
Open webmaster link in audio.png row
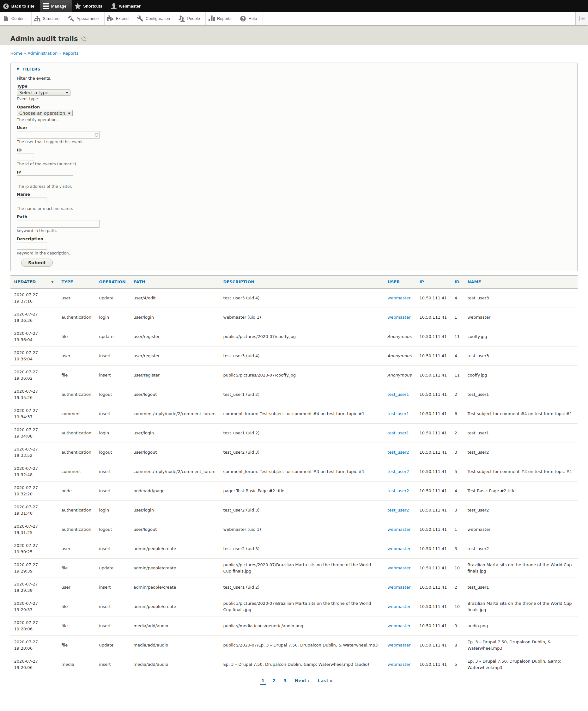click(x=399, y=626)
